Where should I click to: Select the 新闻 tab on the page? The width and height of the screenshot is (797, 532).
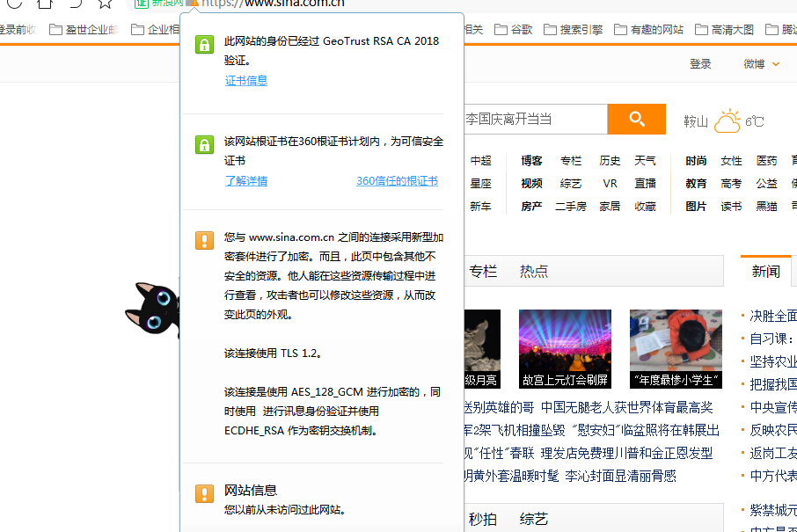[765, 272]
